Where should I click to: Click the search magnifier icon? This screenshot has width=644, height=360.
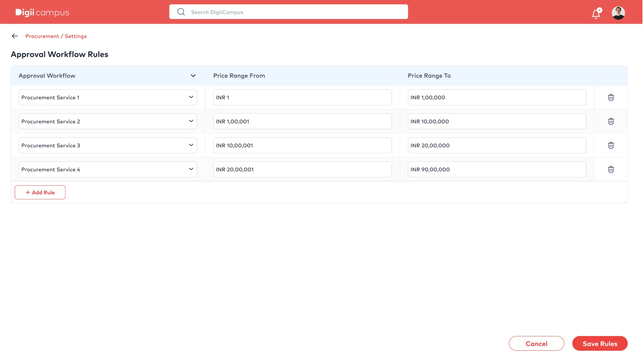point(181,12)
